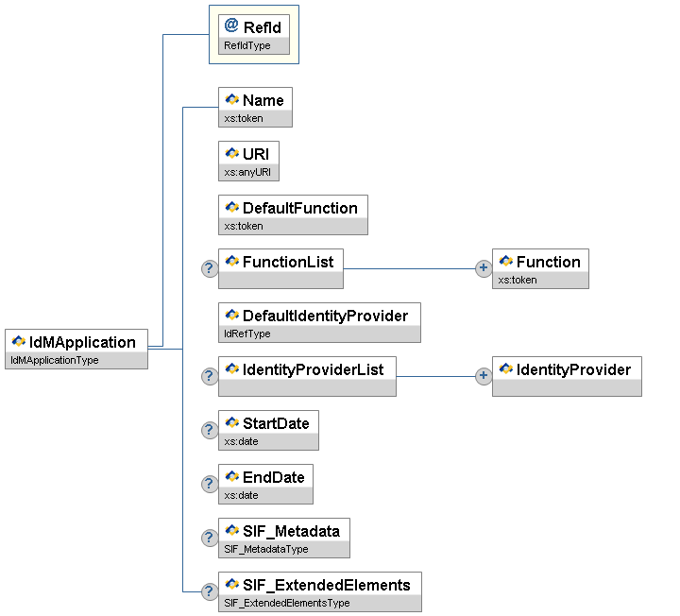Click the element icon next to IdMApplication
This screenshot has width=680, height=616.
[19, 342]
